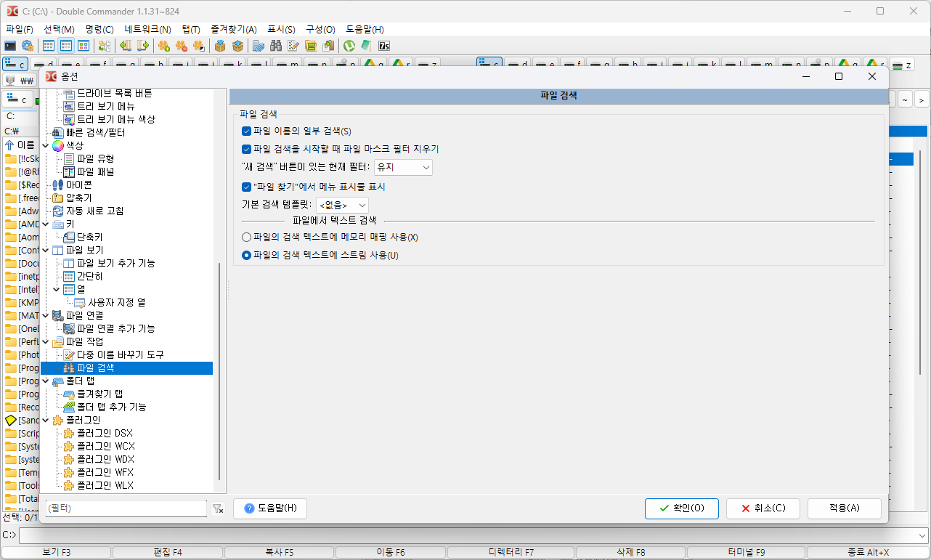Open the 구성(O) menu
This screenshot has height=560, width=931.
(x=320, y=30)
